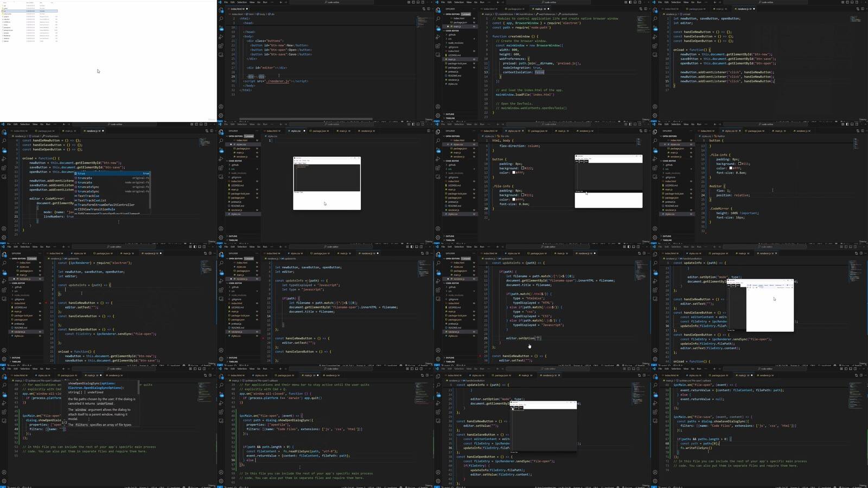Click Manage gear in the index.html code frame
The height and width of the screenshot is (488, 868).
pos(221,115)
